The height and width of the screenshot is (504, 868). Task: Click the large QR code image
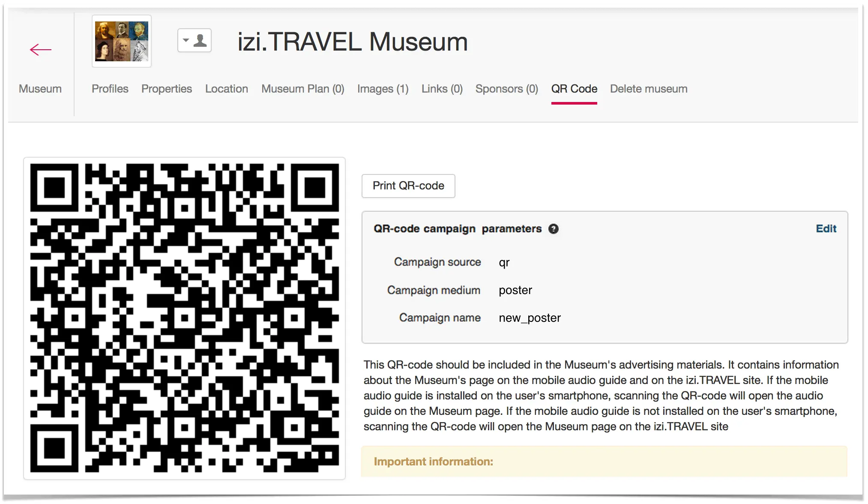click(184, 318)
